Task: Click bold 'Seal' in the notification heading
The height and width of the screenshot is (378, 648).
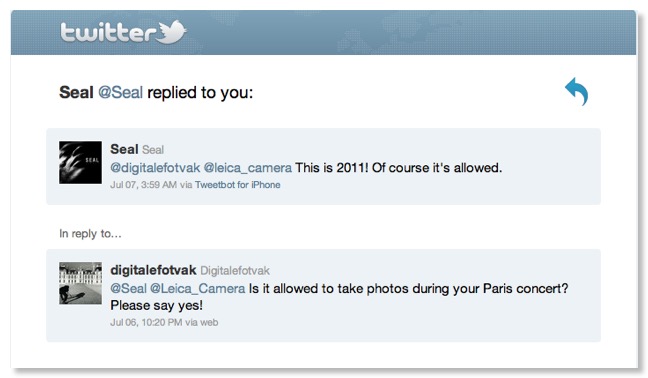Action: 76,92
